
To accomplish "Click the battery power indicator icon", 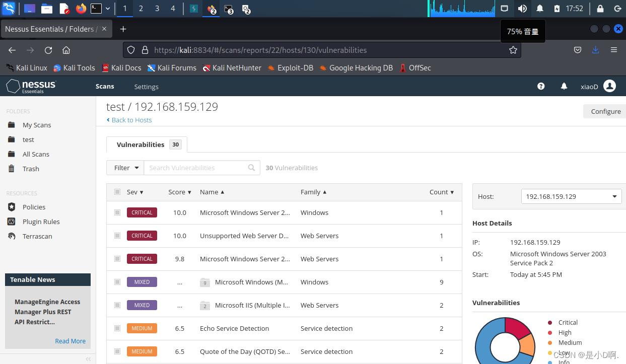I will click(x=557, y=9).
